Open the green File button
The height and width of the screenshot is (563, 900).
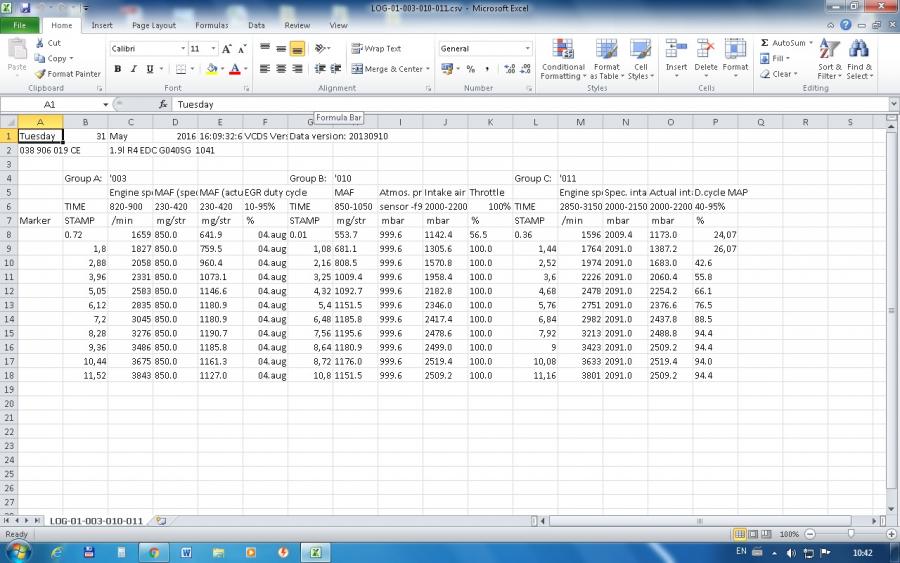tap(20, 25)
